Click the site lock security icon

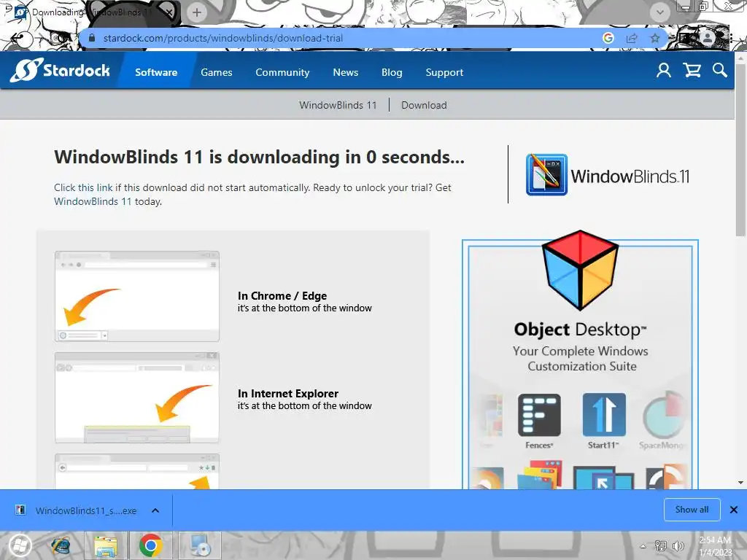(x=92, y=38)
